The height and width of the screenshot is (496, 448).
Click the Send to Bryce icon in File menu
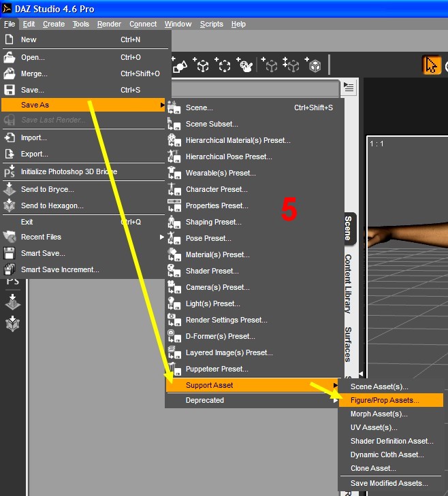[9, 189]
